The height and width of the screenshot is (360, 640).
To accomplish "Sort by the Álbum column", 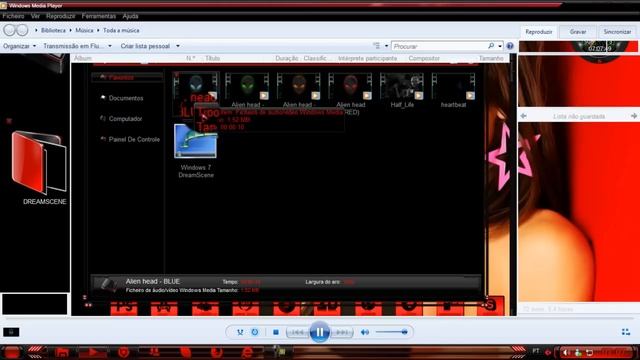I will 83,58.
